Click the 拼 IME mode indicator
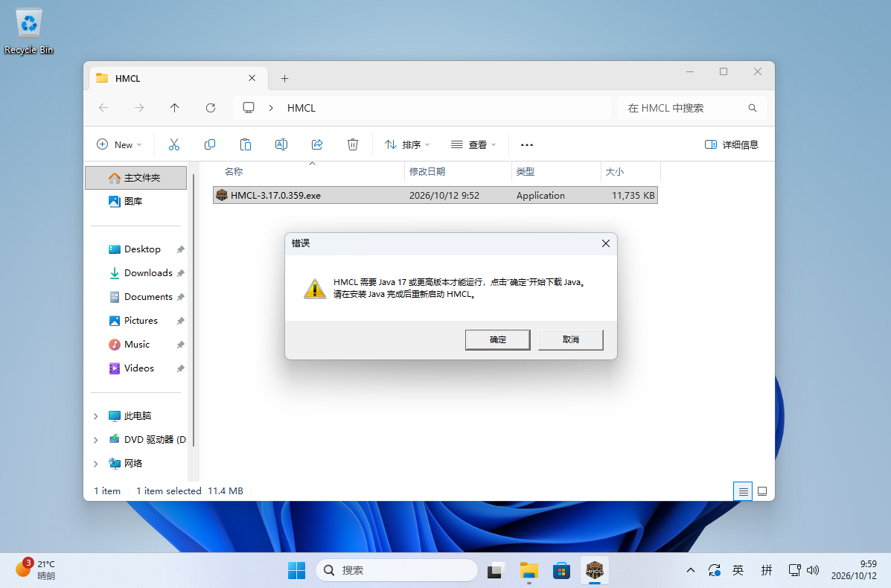Viewport: 891px width, 588px height. click(x=767, y=570)
